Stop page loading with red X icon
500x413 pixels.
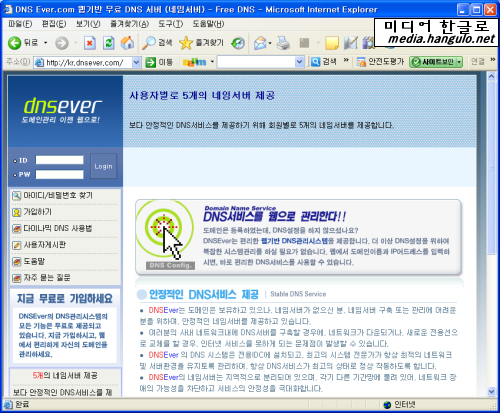89,43
